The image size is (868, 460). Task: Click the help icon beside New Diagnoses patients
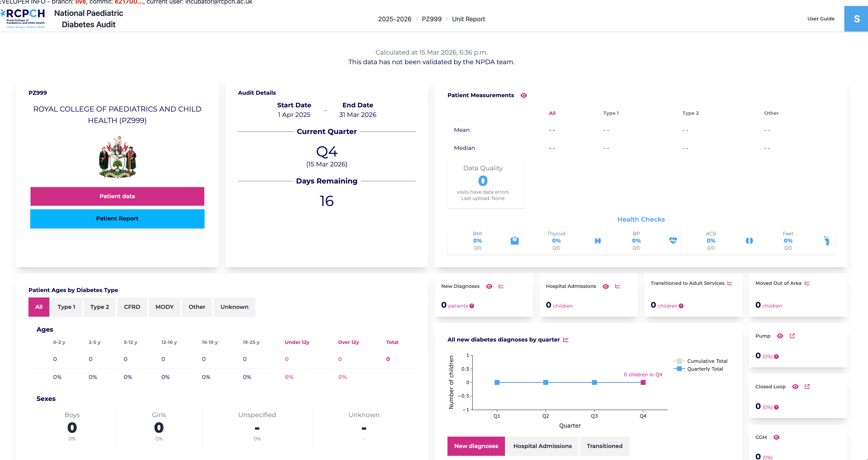click(472, 306)
